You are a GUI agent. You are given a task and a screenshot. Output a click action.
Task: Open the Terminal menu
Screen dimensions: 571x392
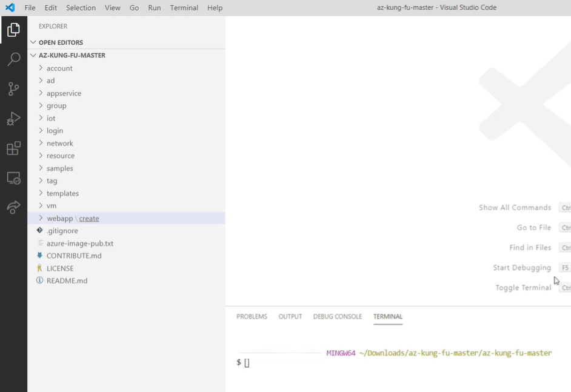point(184,8)
